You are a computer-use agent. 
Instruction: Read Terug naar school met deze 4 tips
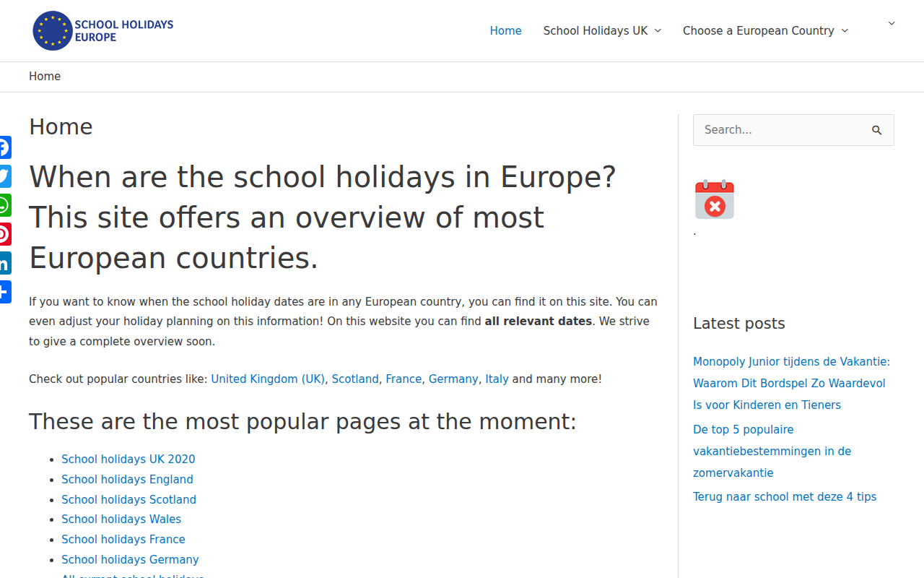785,497
